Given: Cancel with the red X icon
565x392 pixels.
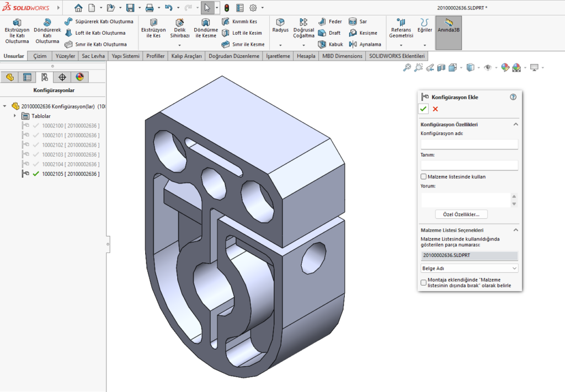Looking at the screenshot, I should click(435, 109).
